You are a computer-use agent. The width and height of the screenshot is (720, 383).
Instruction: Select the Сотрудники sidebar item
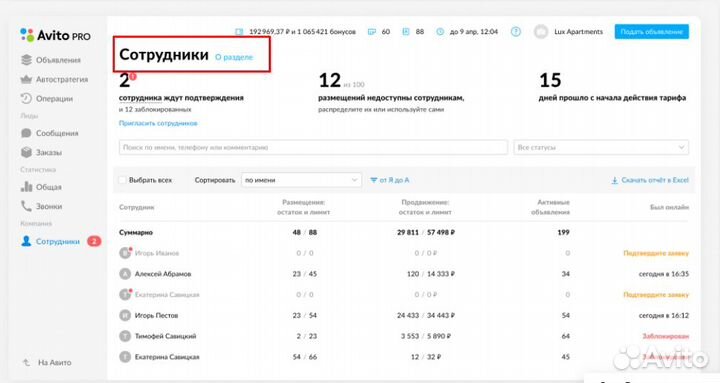tap(51, 242)
